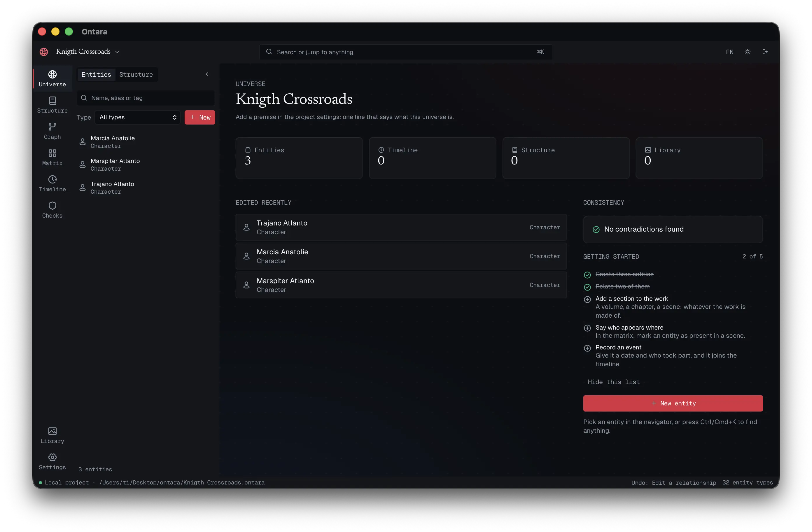The height and width of the screenshot is (532, 812).
Task: Open the Knigth Crossroads project dropdown
Action: 88,52
